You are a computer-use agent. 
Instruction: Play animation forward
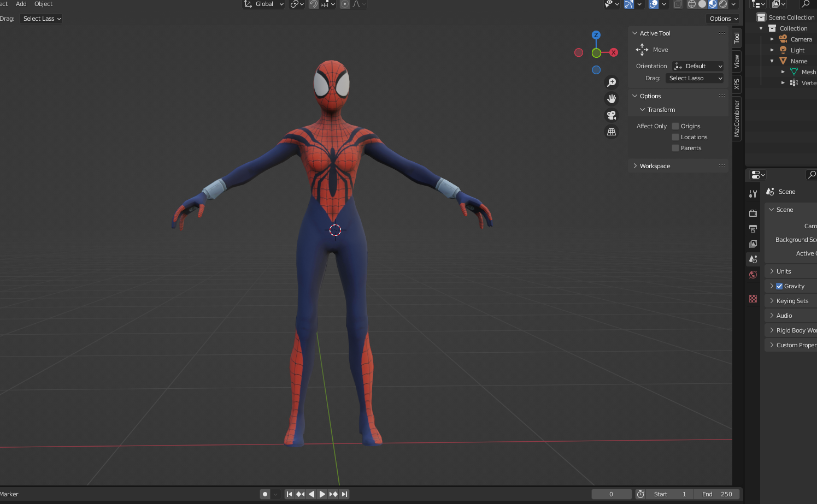pos(322,494)
